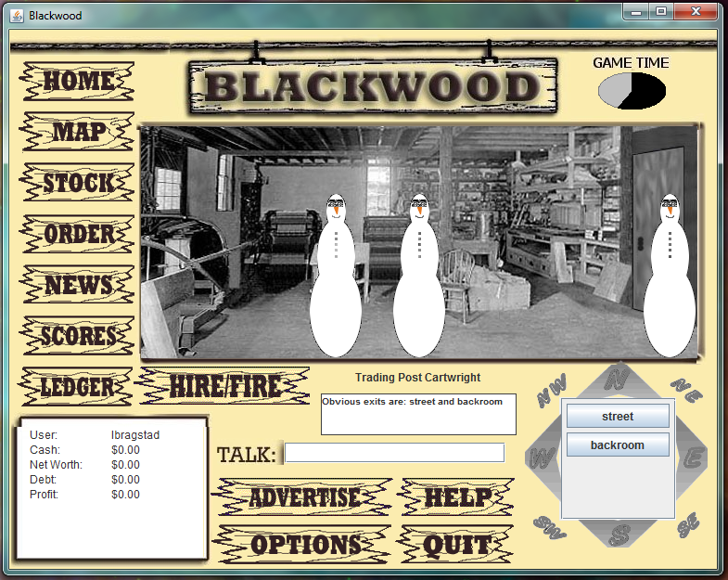Click the User value lbragstad
Image resolution: width=728 pixels, height=580 pixels.
tap(135, 435)
